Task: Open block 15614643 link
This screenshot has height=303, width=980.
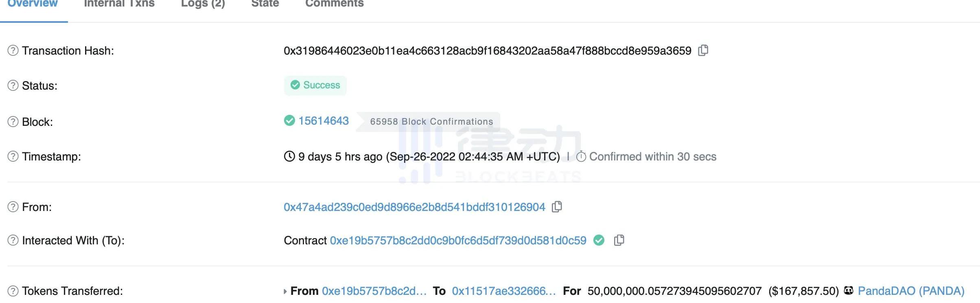Action: tap(323, 121)
